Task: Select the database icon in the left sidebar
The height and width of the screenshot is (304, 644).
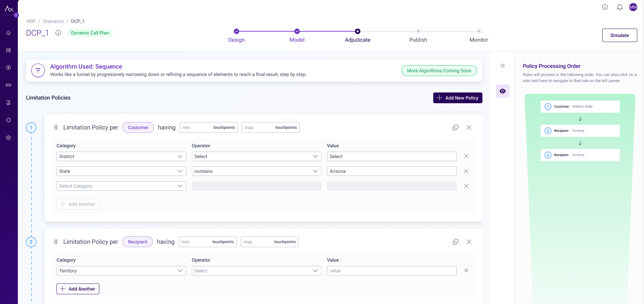Action: click(x=8, y=50)
